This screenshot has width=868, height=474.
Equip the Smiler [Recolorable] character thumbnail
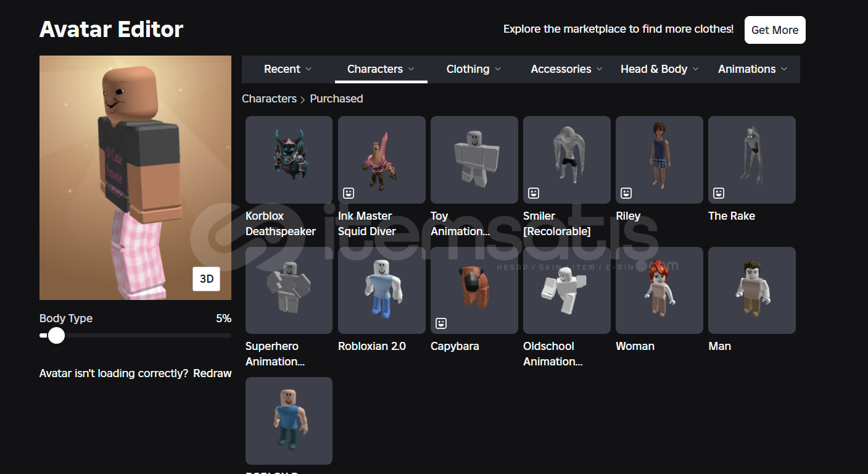tap(567, 160)
